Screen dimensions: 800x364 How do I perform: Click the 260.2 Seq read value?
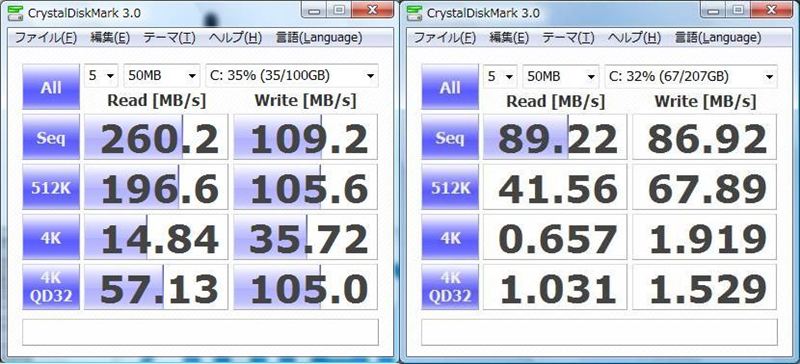pyautogui.click(x=156, y=137)
